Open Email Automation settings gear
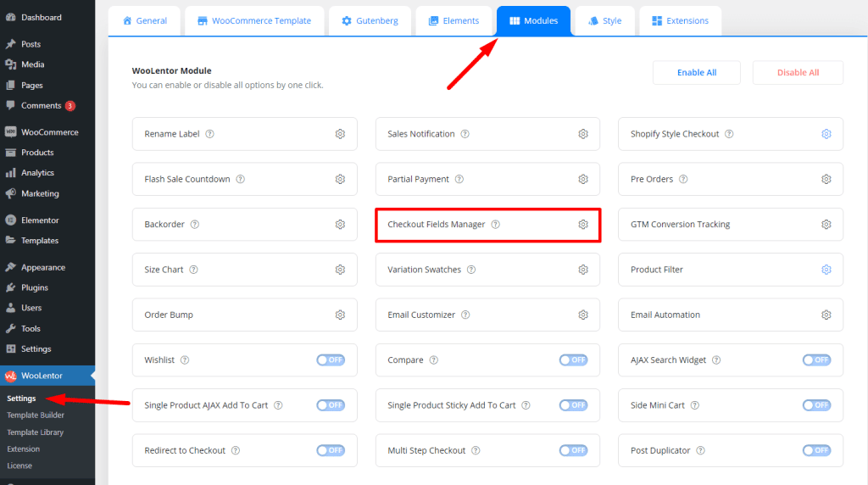868x485 pixels. pos(826,315)
